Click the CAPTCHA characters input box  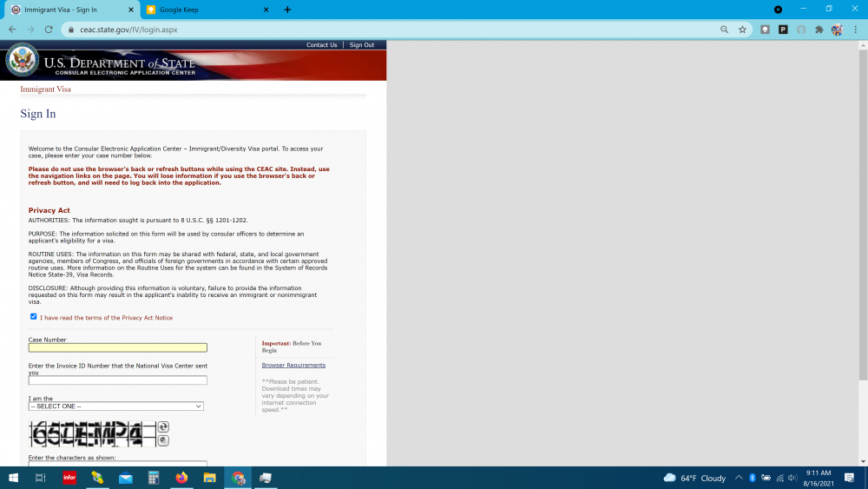point(118,464)
